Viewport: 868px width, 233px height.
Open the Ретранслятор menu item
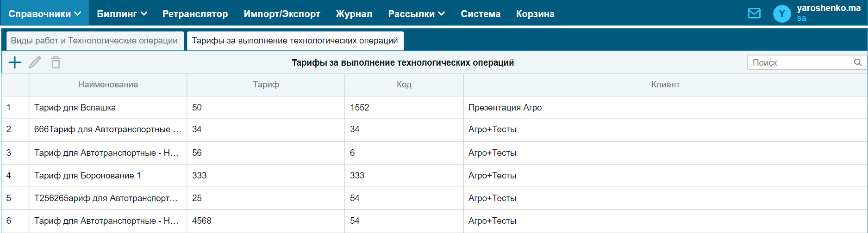pyautogui.click(x=195, y=14)
